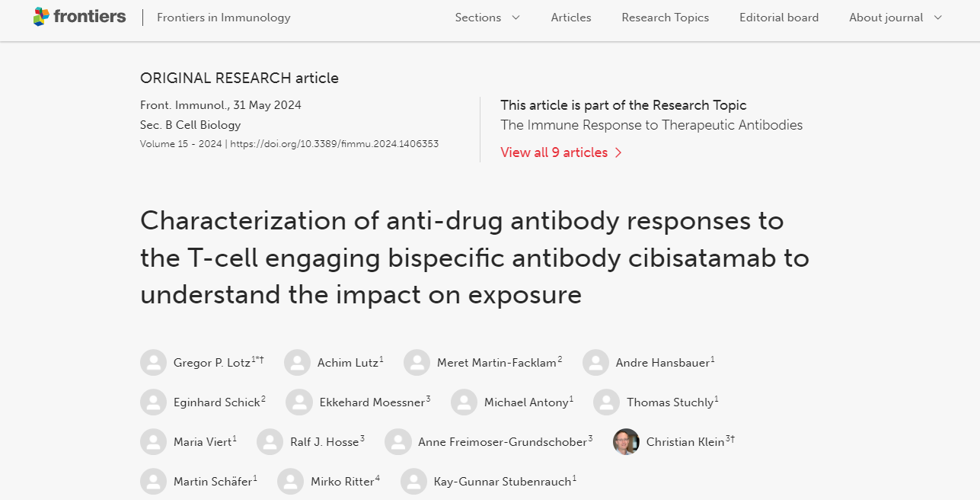Click Kay-Gunnar Stubenrauch's avatar icon
Viewport: 980px width, 500px height.
point(413,482)
